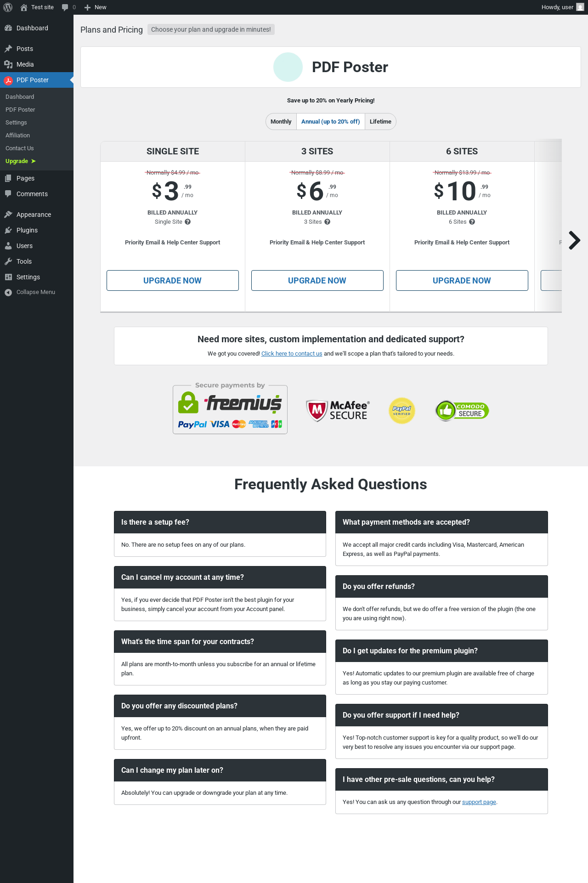The height and width of the screenshot is (883, 588).
Task: Click 'Do you offer any discounted plans?' heading
Action: coord(220,706)
